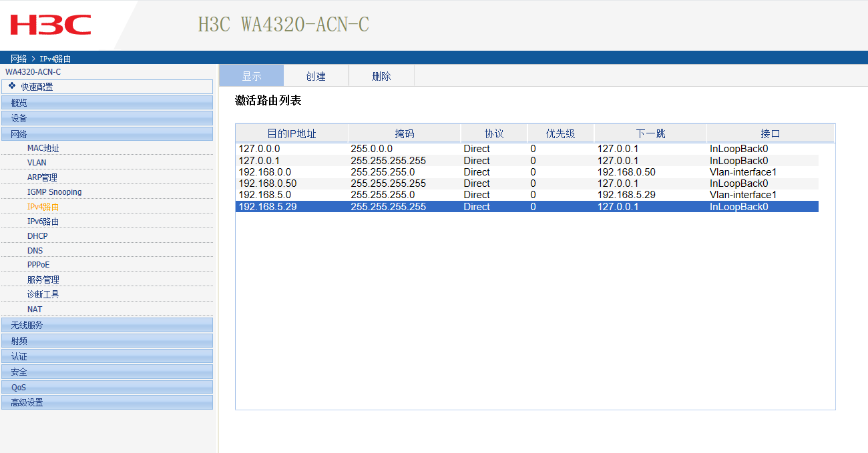Click 网络 in the breadcrumb
This screenshot has height=453, width=868.
[19, 59]
